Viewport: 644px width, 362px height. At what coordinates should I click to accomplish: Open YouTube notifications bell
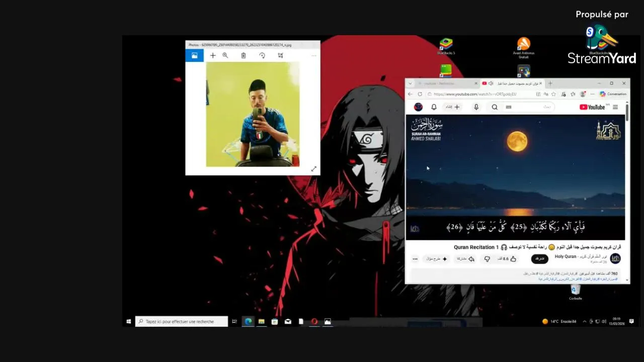point(434,107)
